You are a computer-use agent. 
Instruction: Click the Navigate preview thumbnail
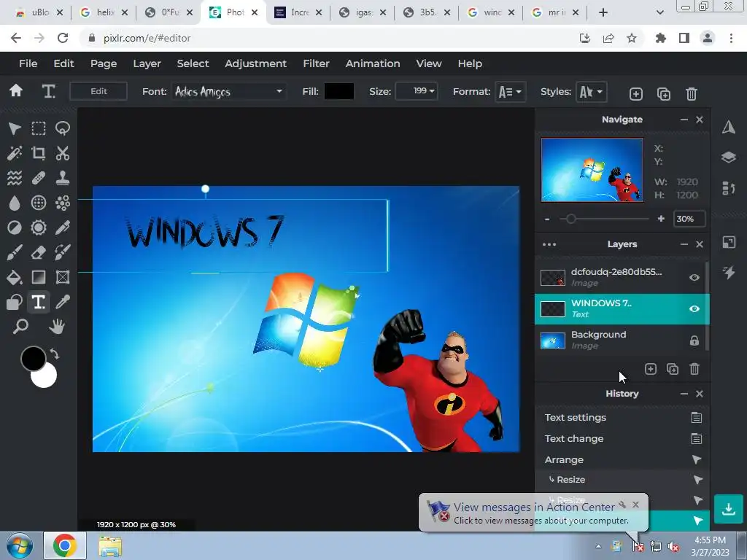[592, 170]
